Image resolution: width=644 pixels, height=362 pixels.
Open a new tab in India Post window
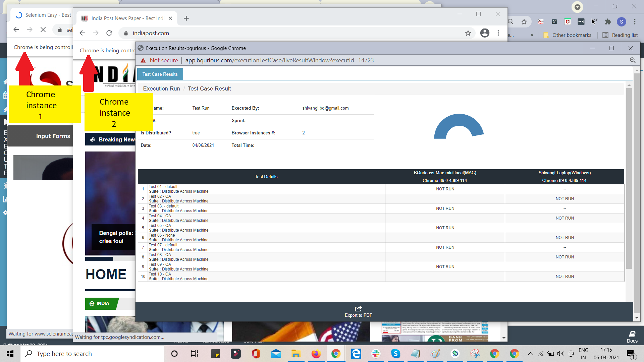[x=186, y=18]
